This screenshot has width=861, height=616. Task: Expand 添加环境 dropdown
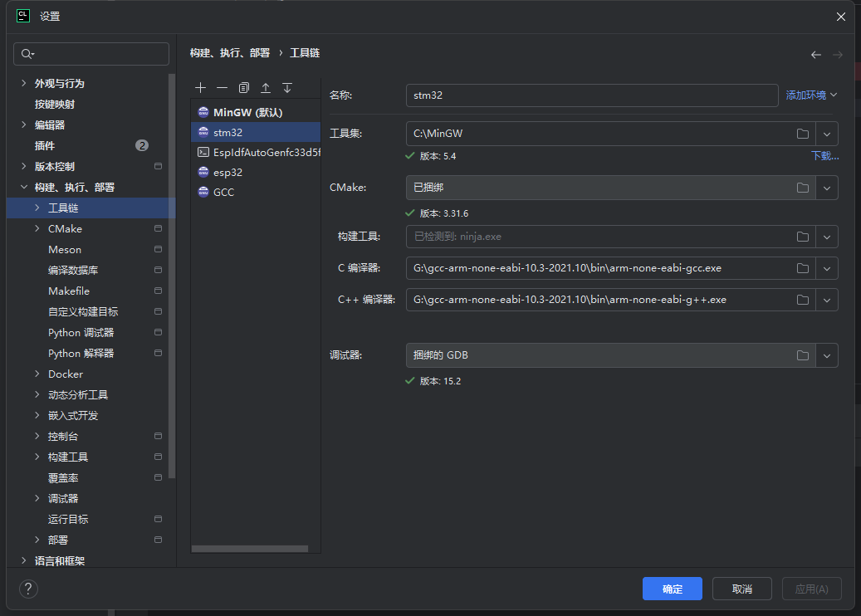(x=811, y=95)
